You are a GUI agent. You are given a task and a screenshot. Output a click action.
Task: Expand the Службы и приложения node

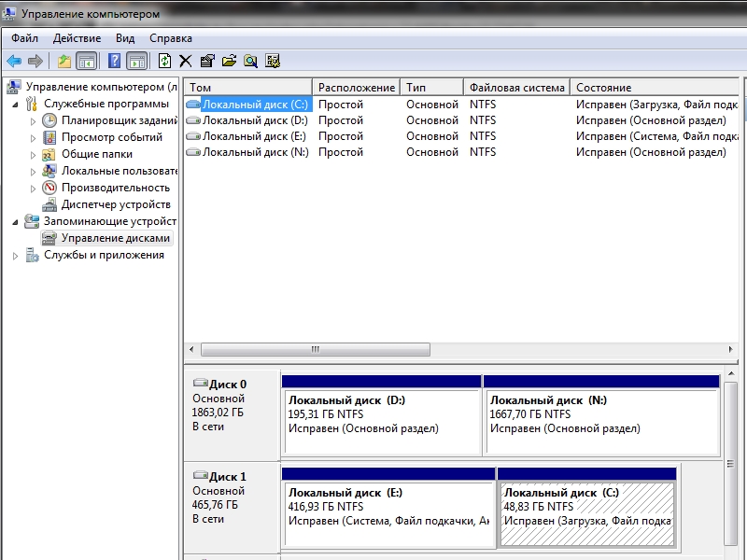point(15,256)
